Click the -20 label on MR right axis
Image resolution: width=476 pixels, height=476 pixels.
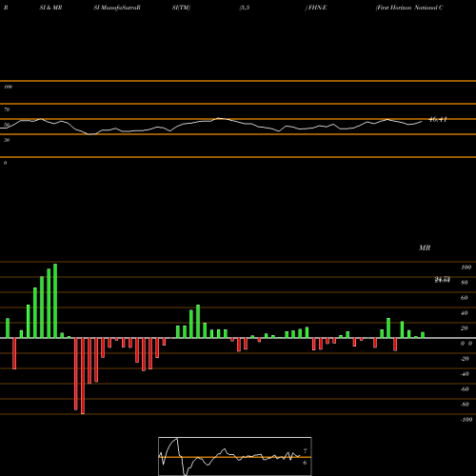pyautogui.click(x=465, y=359)
